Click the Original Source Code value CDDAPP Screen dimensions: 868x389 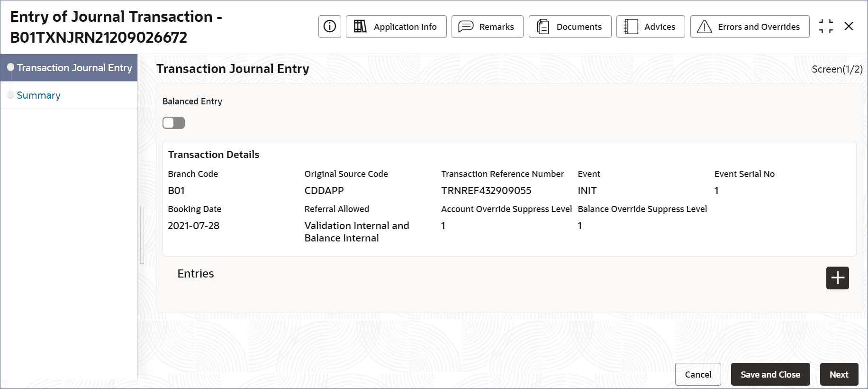point(324,191)
